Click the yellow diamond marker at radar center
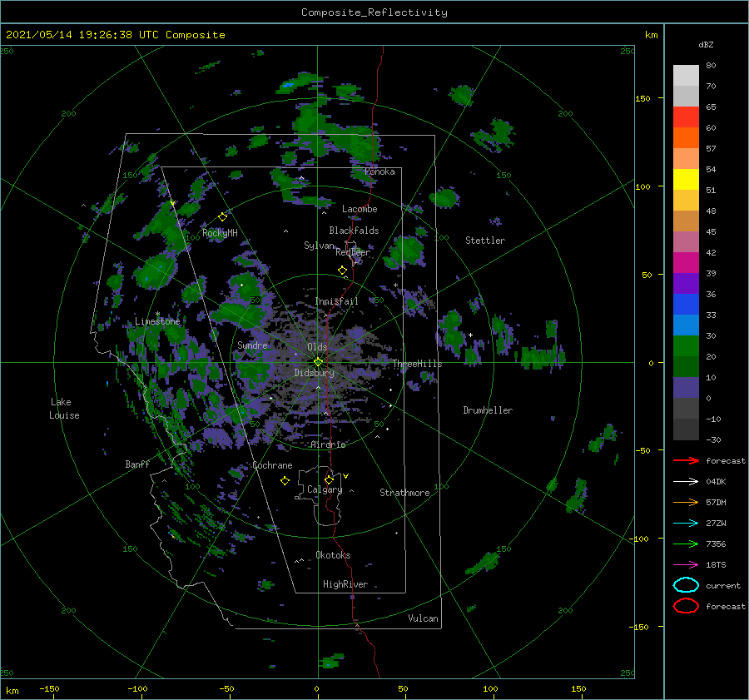This screenshot has width=749, height=700. [x=318, y=362]
